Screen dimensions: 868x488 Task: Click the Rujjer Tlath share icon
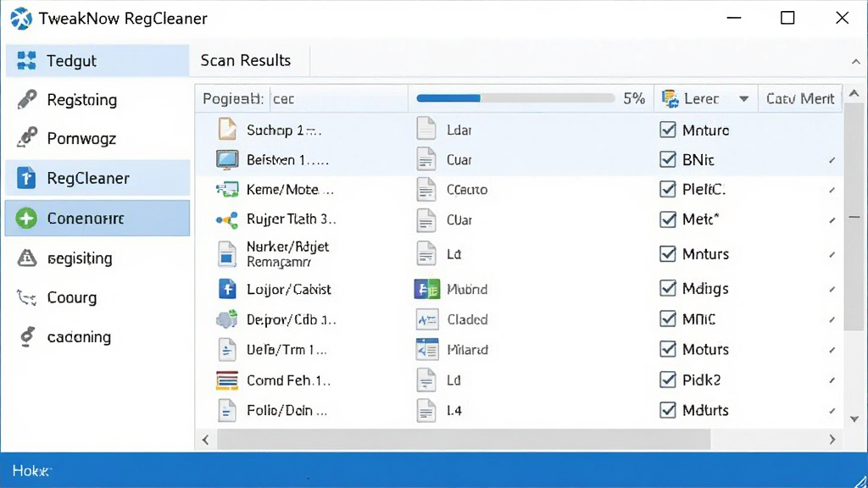click(x=227, y=220)
